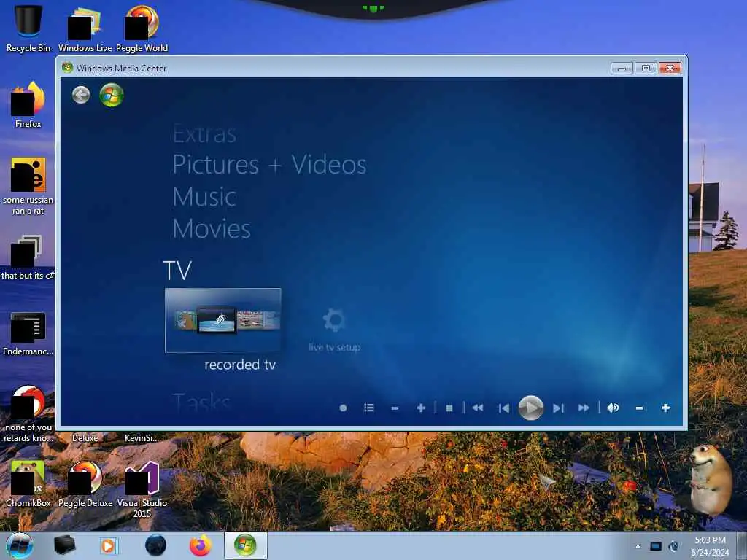This screenshot has width=747, height=560.
Task: Start playback with the round play button
Action: point(531,408)
